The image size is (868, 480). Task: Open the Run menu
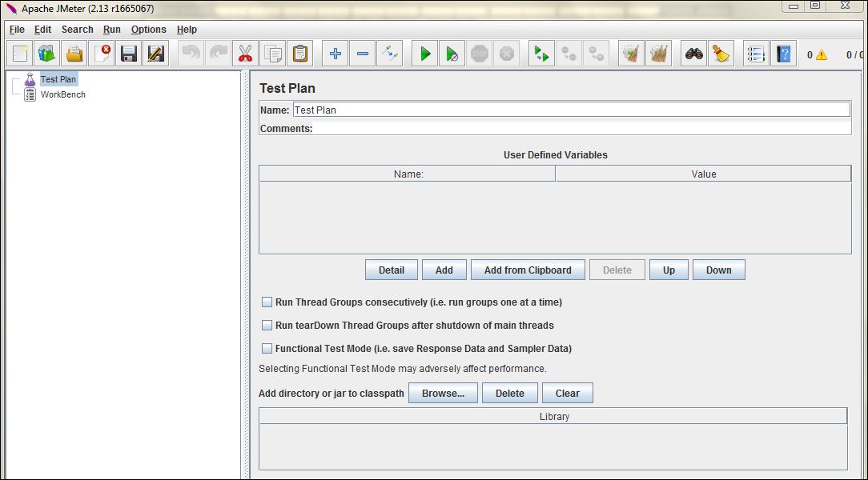pos(111,29)
